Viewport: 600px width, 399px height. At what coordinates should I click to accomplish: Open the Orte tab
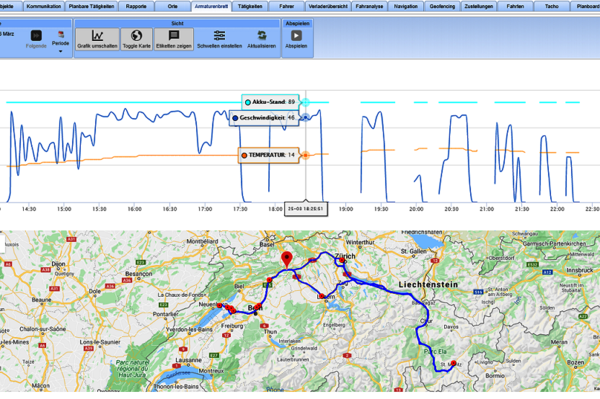tap(173, 6)
